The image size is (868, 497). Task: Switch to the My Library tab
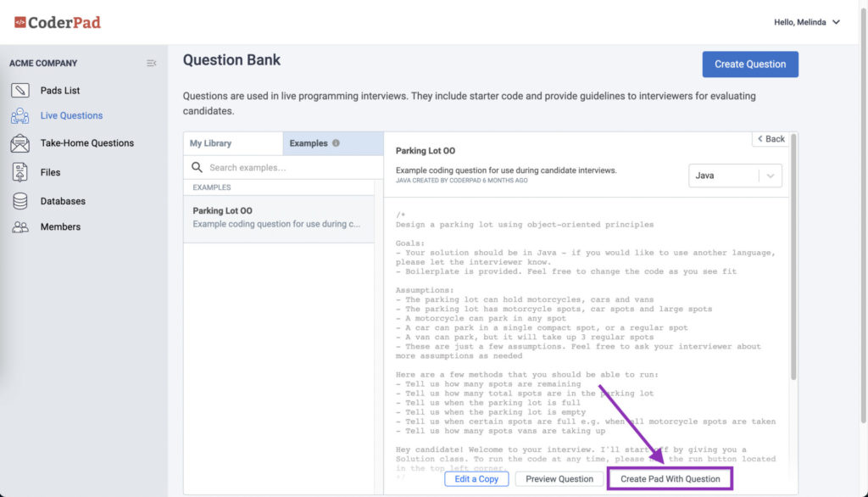[x=233, y=143]
